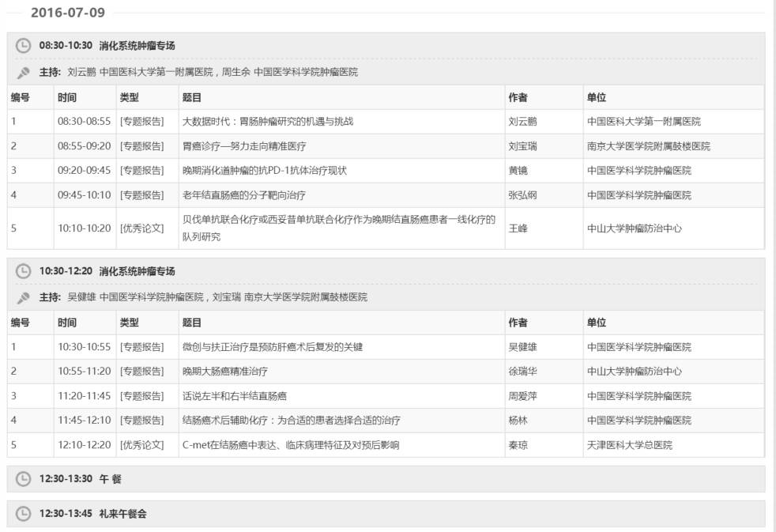Click [优秀论文] tag in 10:10-10:20 row
Image resolution: width=776 pixels, height=532 pixels.
141,228
